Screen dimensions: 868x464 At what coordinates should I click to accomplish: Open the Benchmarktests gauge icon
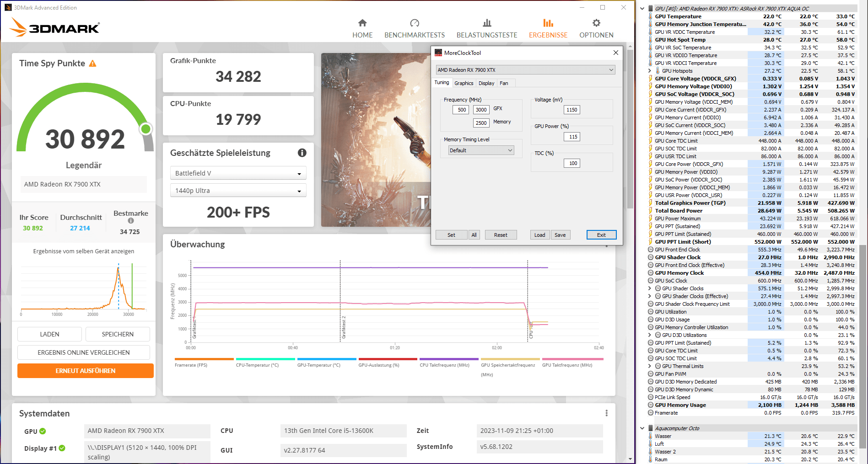tap(415, 23)
